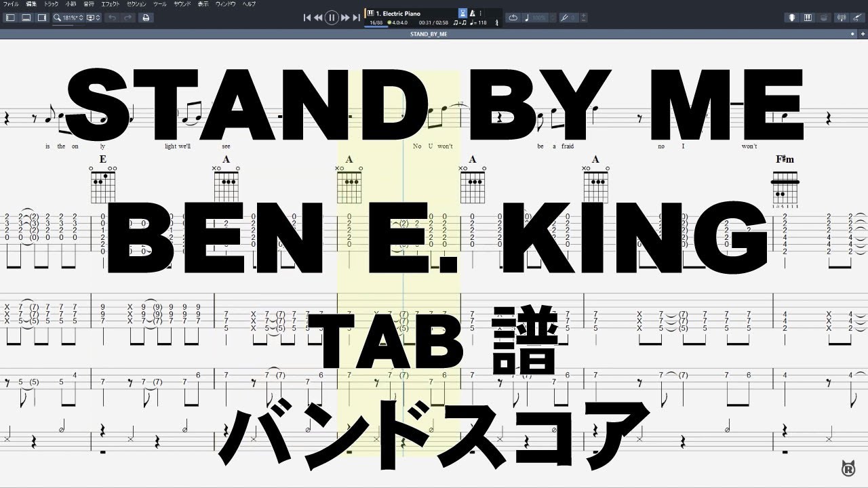Show the drum kit view
This screenshot has height=488, width=868.
tap(824, 18)
